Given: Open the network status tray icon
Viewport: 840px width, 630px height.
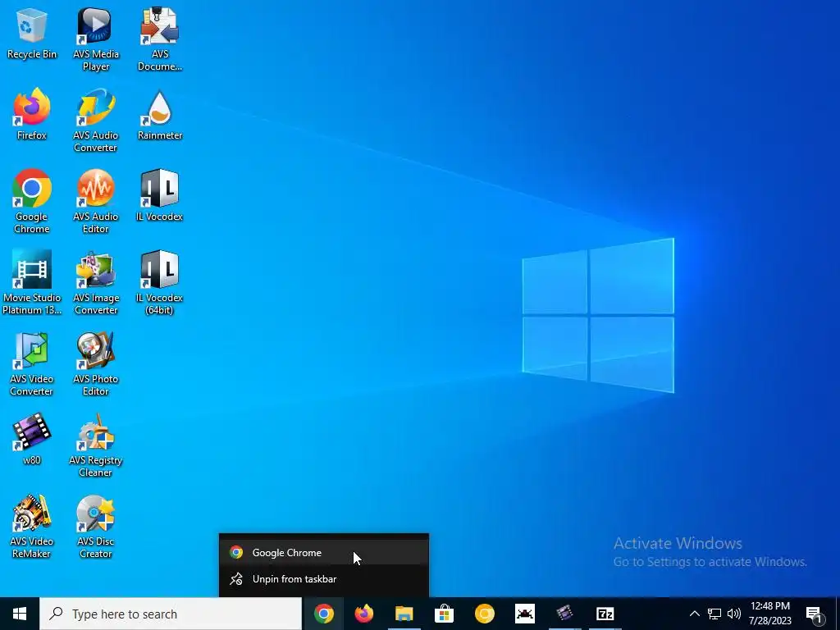Looking at the screenshot, I should pyautogui.click(x=714, y=614).
